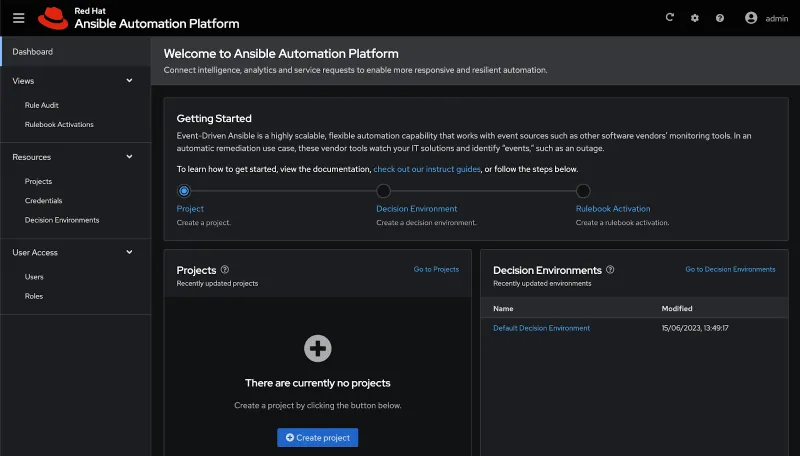Screen dimensions: 800x456
Task: Select the Rulebook Activation step circle
Action: click(583, 191)
